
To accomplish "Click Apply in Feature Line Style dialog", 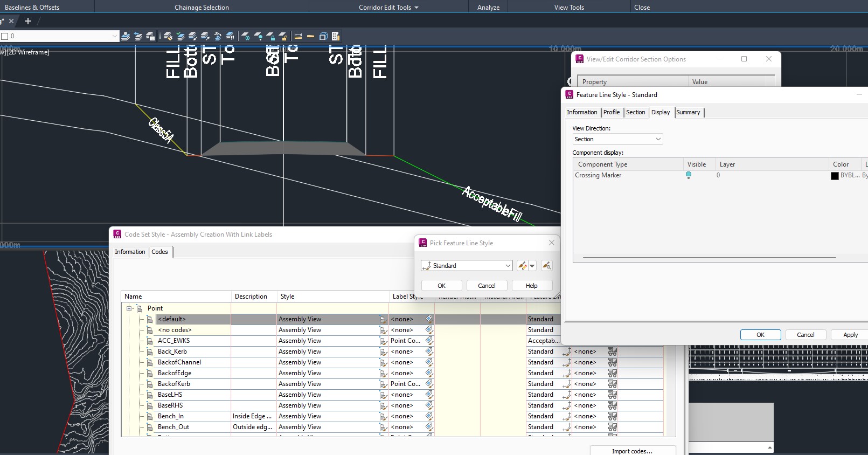I will (850, 335).
